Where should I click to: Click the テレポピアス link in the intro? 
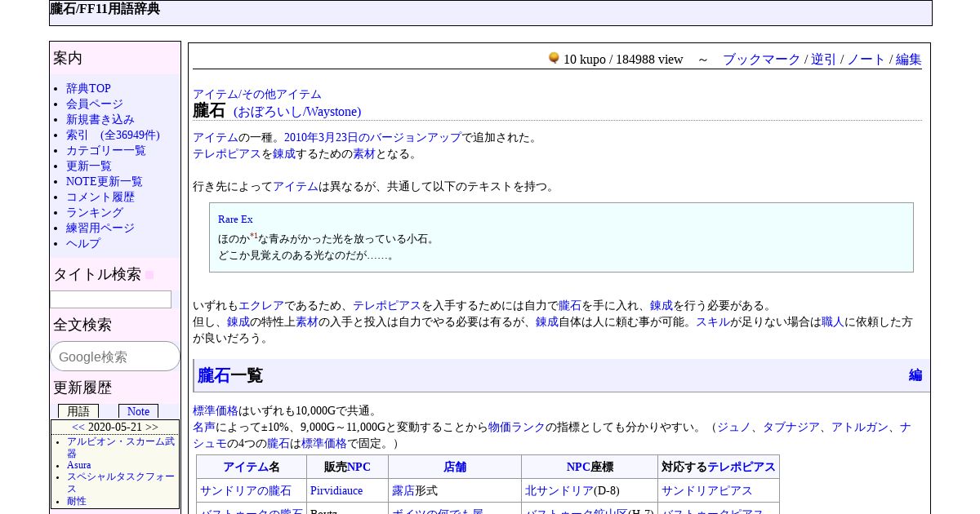coord(227,154)
